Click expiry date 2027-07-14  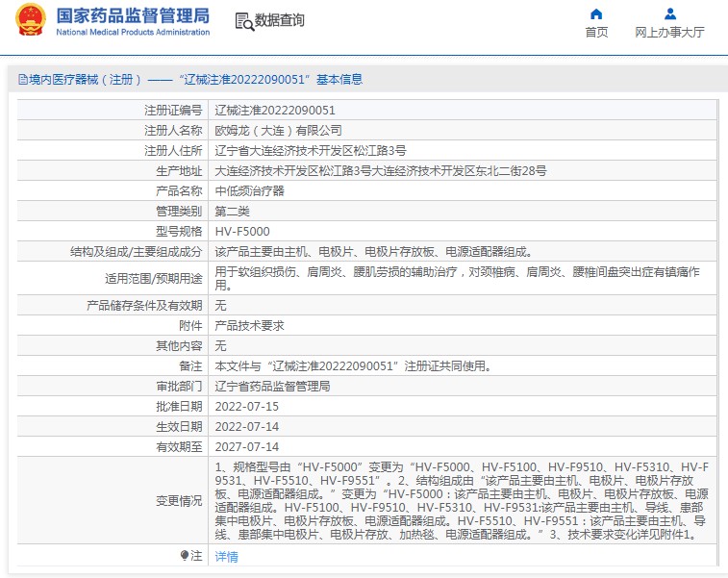click(247, 446)
